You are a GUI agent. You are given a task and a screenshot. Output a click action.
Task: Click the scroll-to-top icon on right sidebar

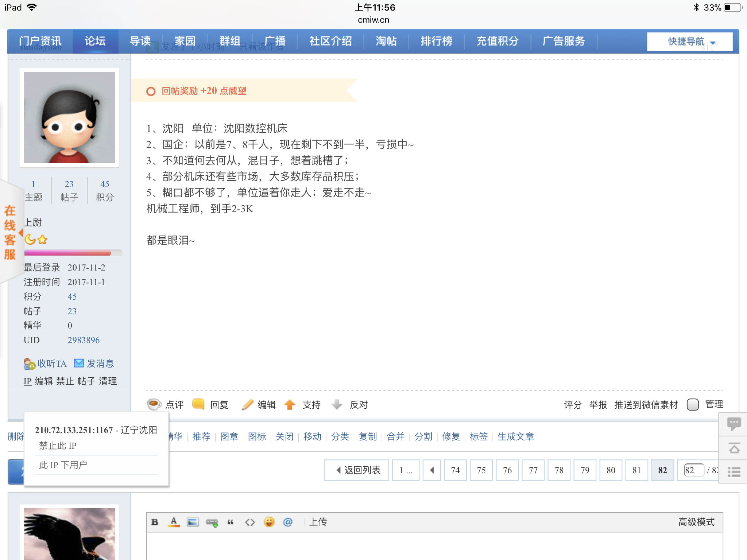[x=734, y=448]
